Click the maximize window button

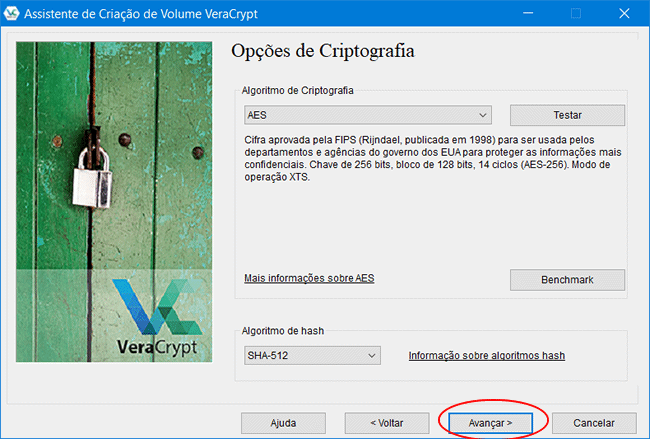[x=575, y=14]
